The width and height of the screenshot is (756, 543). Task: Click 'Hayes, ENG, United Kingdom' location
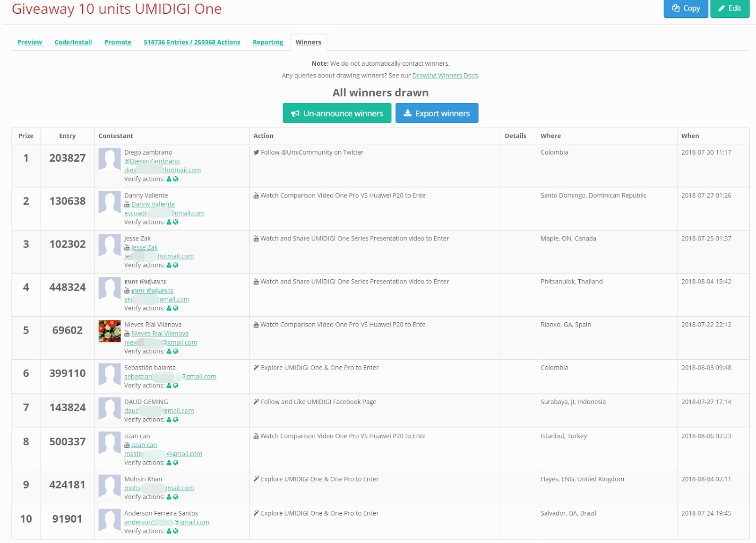(x=582, y=479)
